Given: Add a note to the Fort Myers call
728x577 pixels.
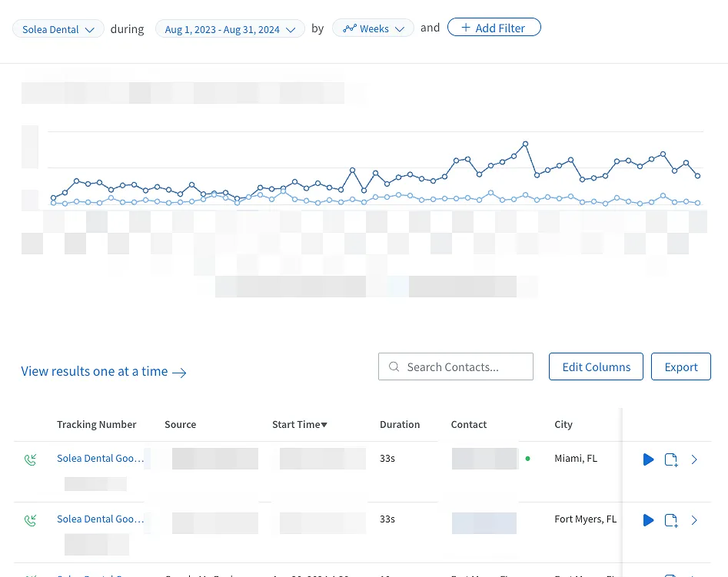Looking at the screenshot, I should point(671,520).
